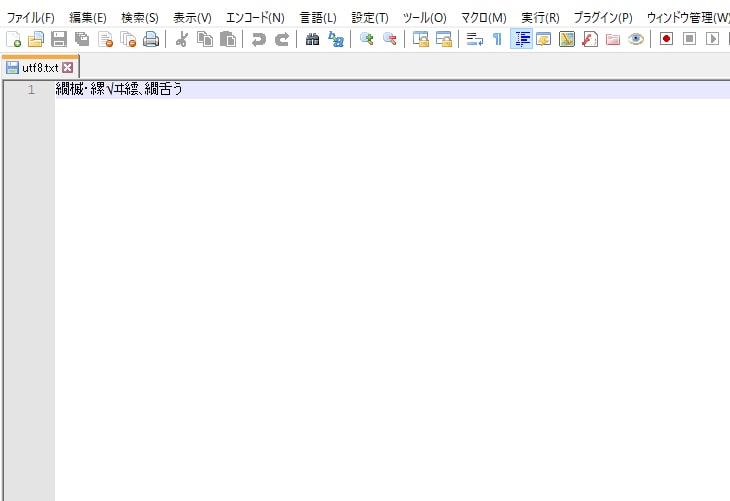The image size is (730, 501).
Task: Cut selection using the scissors icon
Action: pyautogui.click(x=182, y=39)
